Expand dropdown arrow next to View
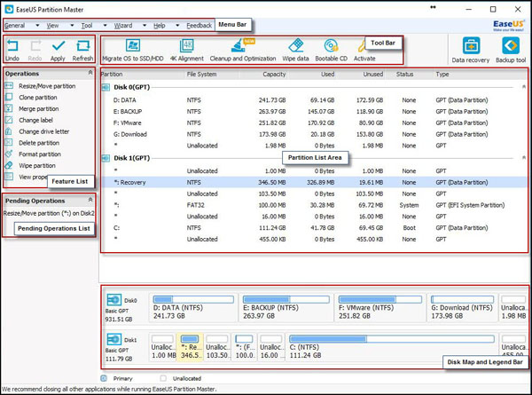This screenshot has height=395, width=532. (72, 26)
